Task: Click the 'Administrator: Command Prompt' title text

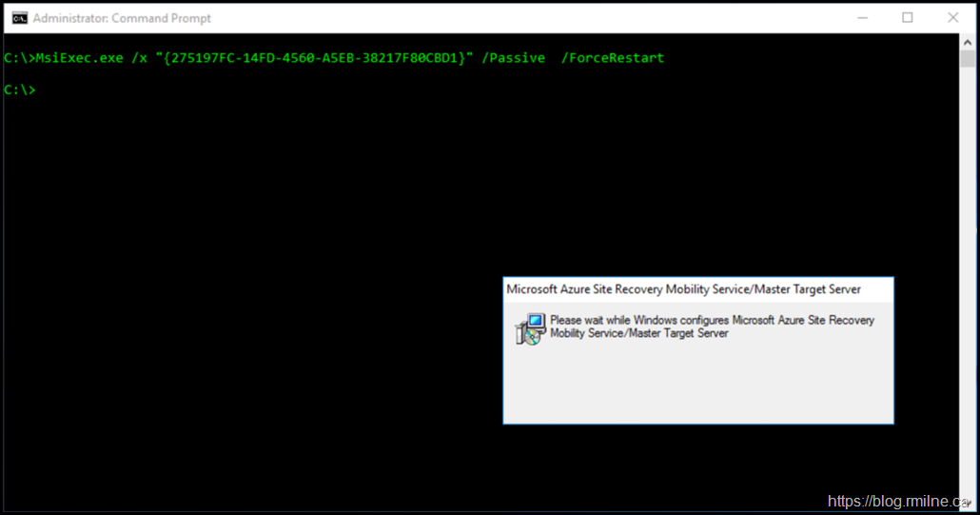Action: (122, 18)
